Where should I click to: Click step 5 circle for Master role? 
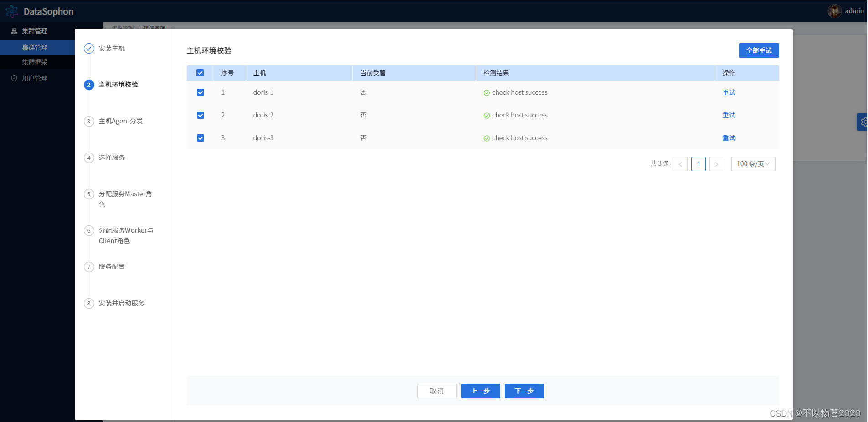tap(89, 194)
